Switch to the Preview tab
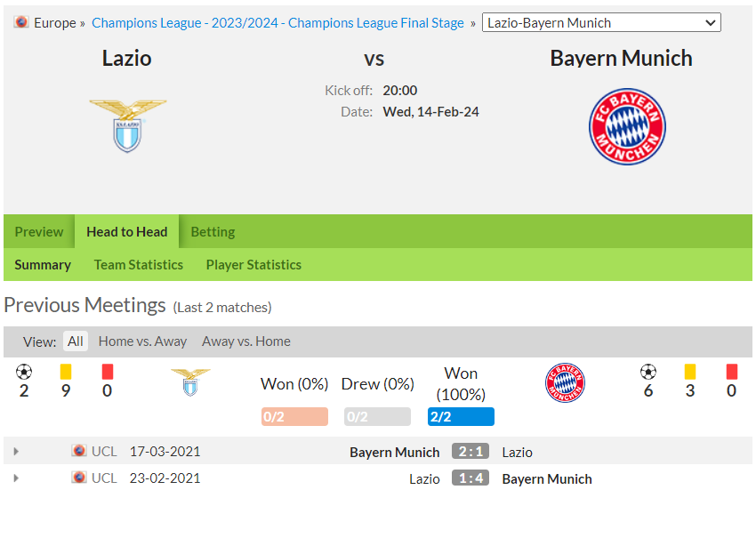 click(x=39, y=232)
